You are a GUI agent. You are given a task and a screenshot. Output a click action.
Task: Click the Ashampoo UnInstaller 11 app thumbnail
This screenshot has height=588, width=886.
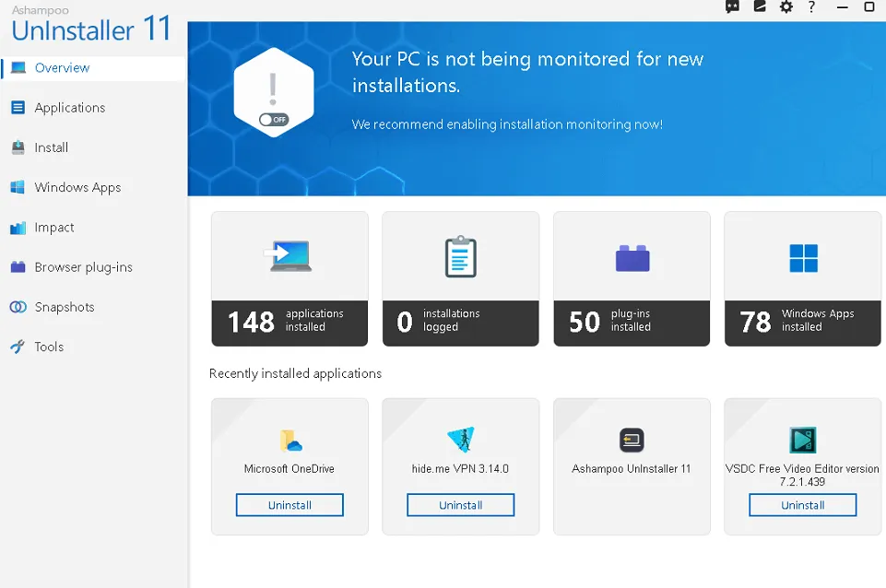[632, 441]
